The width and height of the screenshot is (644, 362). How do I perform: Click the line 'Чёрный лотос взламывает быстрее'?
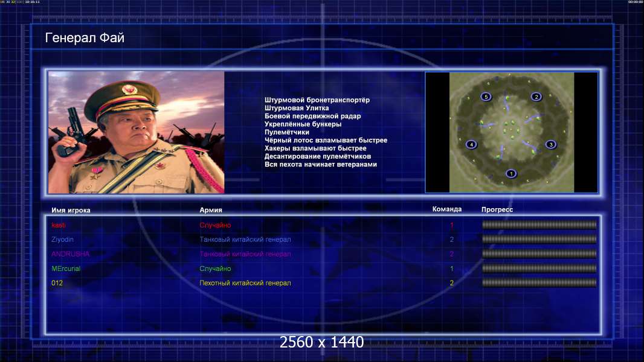tap(326, 140)
